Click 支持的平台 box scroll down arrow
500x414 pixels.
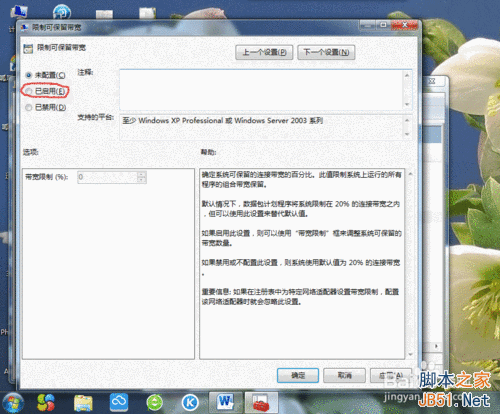[x=407, y=134]
